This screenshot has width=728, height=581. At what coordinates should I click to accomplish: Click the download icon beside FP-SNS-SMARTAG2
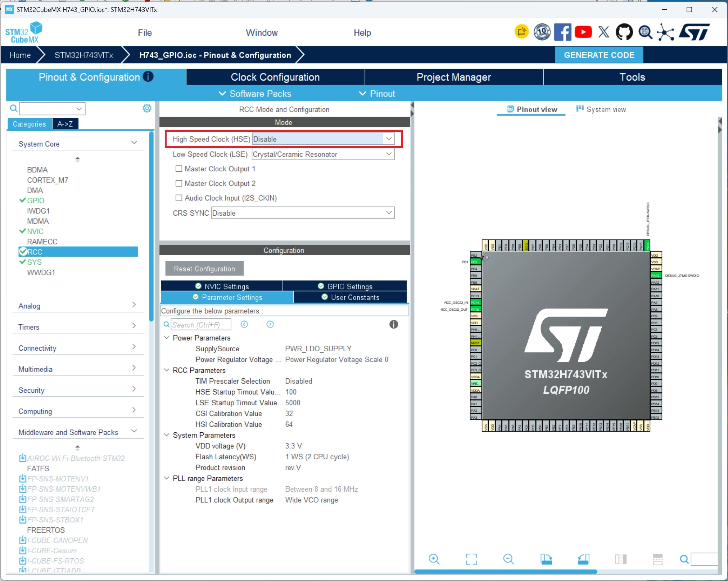(x=22, y=499)
